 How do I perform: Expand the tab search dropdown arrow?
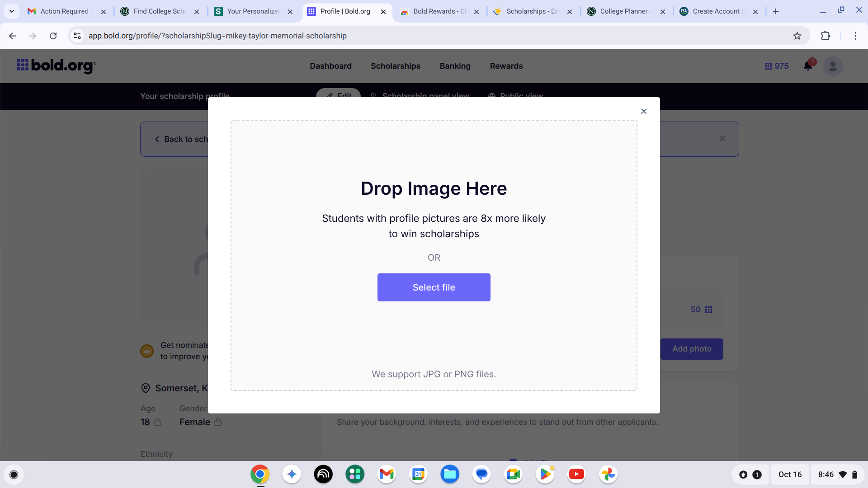(x=12, y=11)
